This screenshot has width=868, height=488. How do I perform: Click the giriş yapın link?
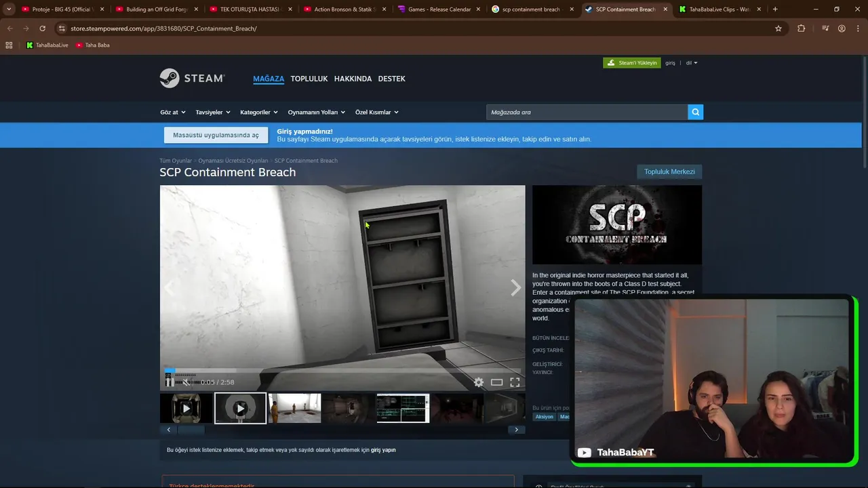pos(383,450)
